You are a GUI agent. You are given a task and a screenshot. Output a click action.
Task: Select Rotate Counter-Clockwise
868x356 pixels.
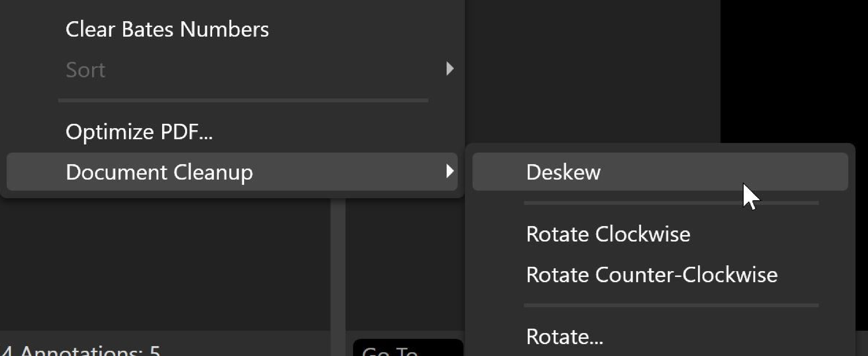[652, 274]
